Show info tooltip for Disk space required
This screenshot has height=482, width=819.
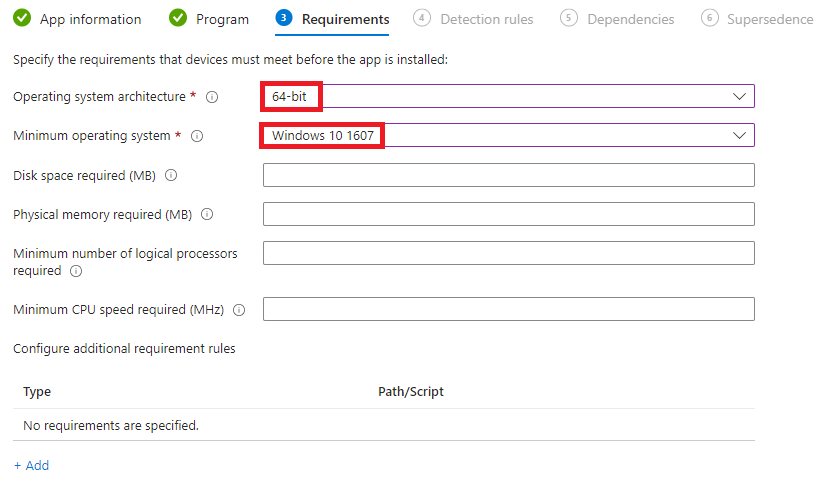tap(171, 175)
